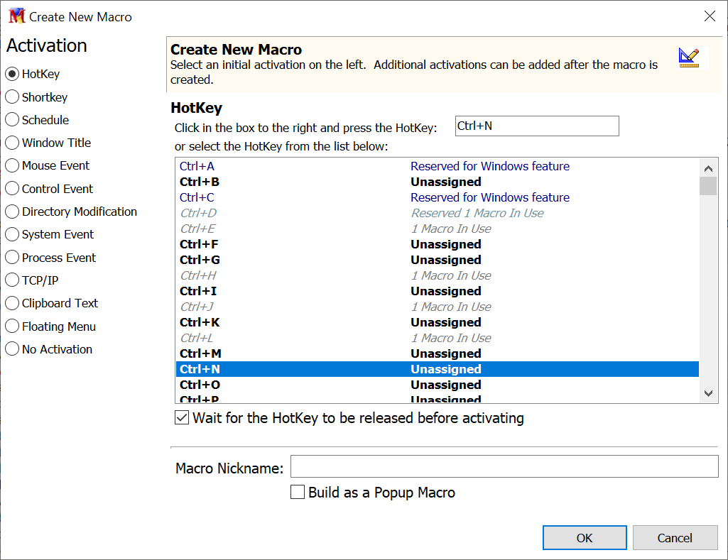Select Ctrl+B from the hotkey list
Image resolution: width=728 pixels, height=560 pixels.
200,182
